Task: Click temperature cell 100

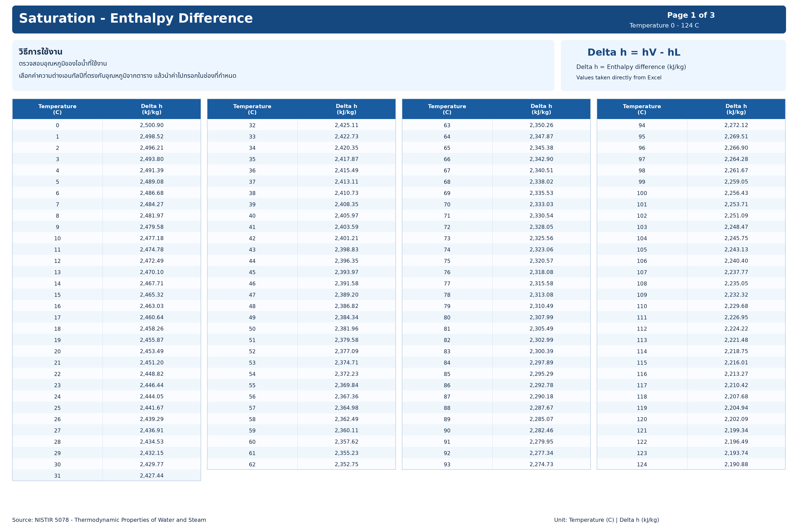Action: click(642, 193)
